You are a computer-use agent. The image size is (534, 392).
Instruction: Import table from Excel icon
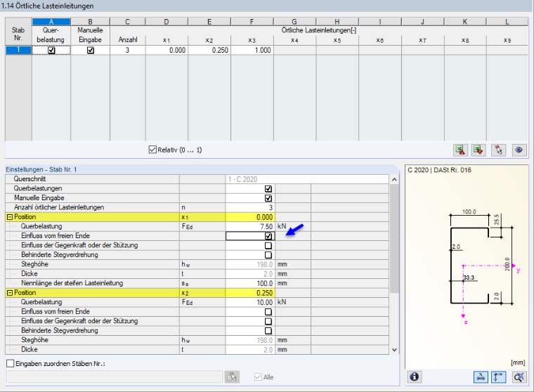tap(478, 150)
